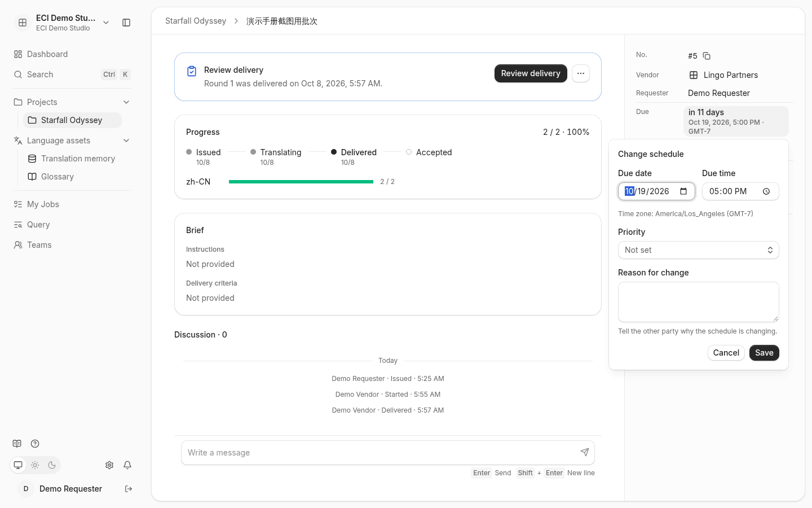The image size is (812, 508).
Task: Open the help question mark icon
Action: click(x=35, y=444)
